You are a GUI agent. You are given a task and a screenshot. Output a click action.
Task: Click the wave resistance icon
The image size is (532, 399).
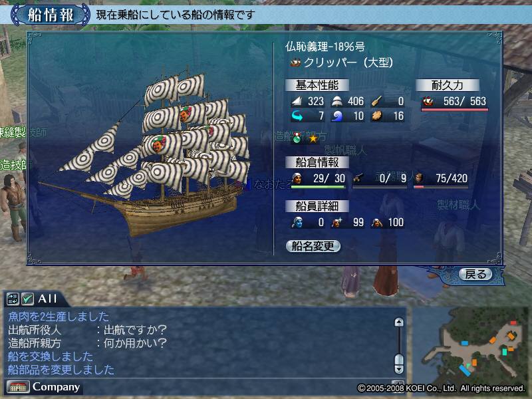336,116
